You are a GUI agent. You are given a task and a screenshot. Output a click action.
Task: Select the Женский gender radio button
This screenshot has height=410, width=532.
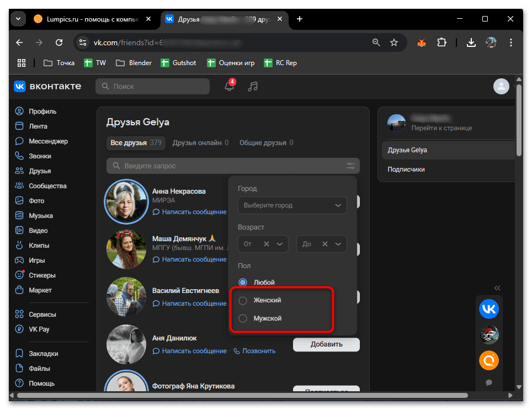pyautogui.click(x=243, y=300)
